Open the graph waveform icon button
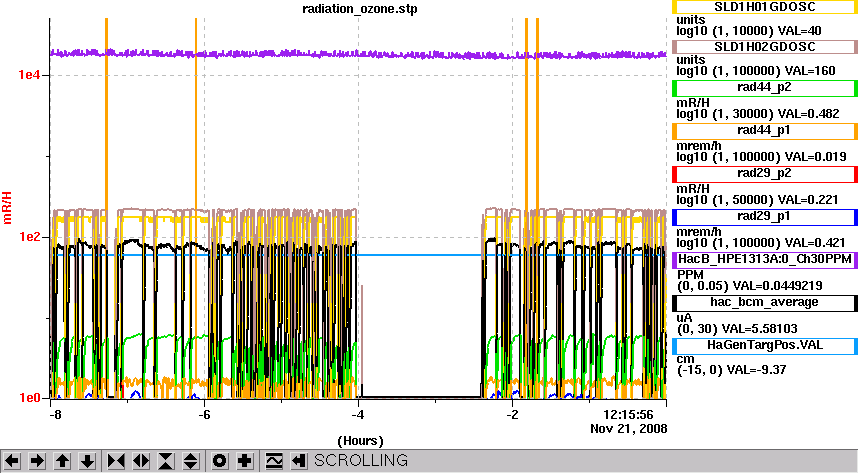Screen dimensions: 858x473 [274, 461]
